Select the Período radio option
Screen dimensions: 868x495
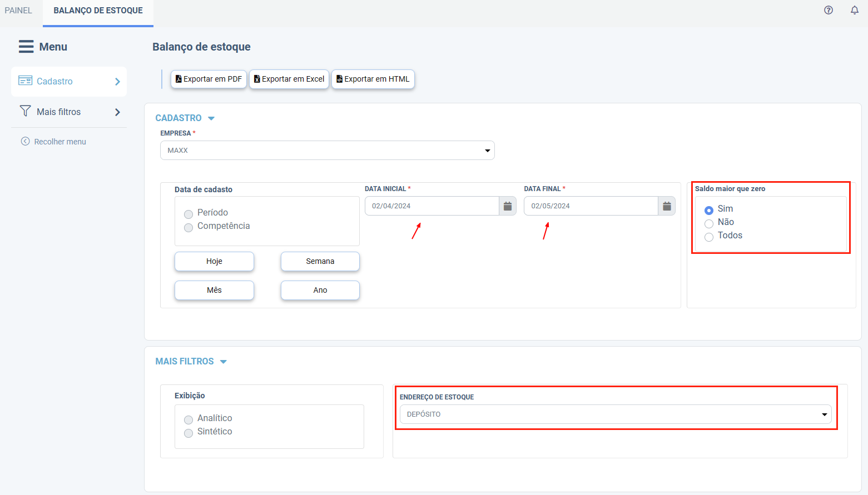tap(189, 214)
